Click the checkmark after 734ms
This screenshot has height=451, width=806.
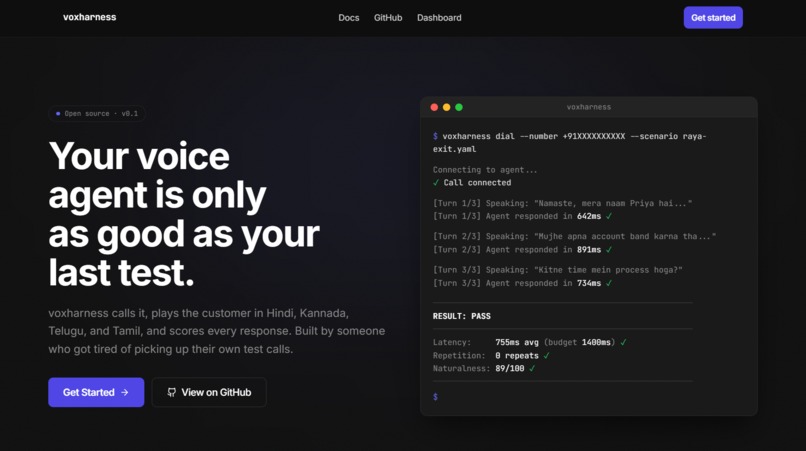point(609,283)
